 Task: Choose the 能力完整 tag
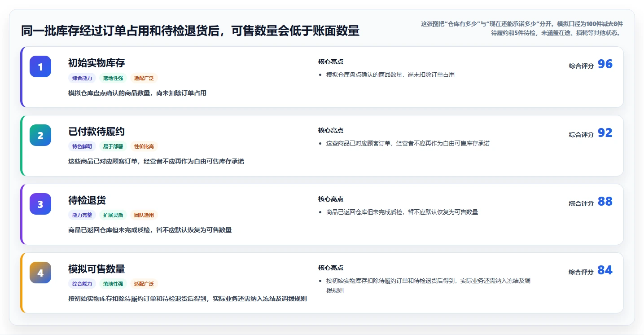tap(82, 215)
